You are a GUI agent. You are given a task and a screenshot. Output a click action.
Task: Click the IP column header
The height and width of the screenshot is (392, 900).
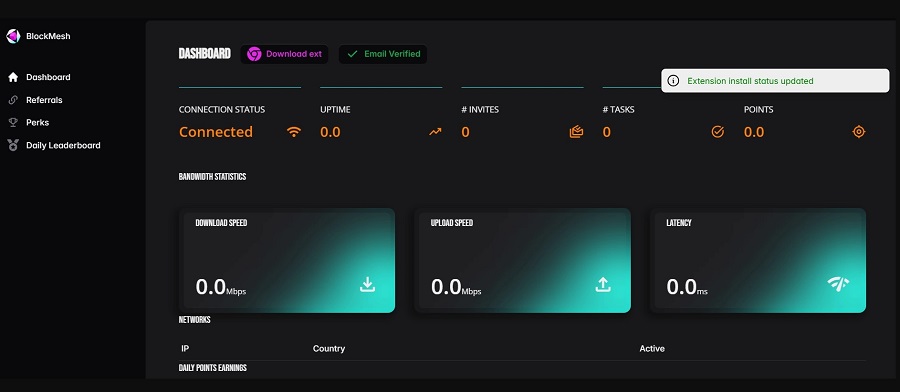click(185, 349)
